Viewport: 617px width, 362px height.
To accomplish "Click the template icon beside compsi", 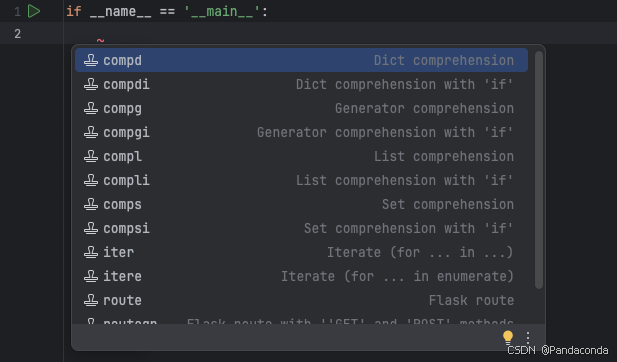I will [91, 228].
